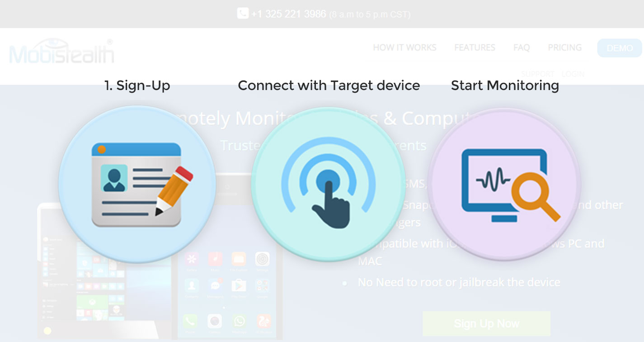The height and width of the screenshot is (342, 644).
Task: Open the Play Store icon on the phone
Action: [x=239, y=285]
